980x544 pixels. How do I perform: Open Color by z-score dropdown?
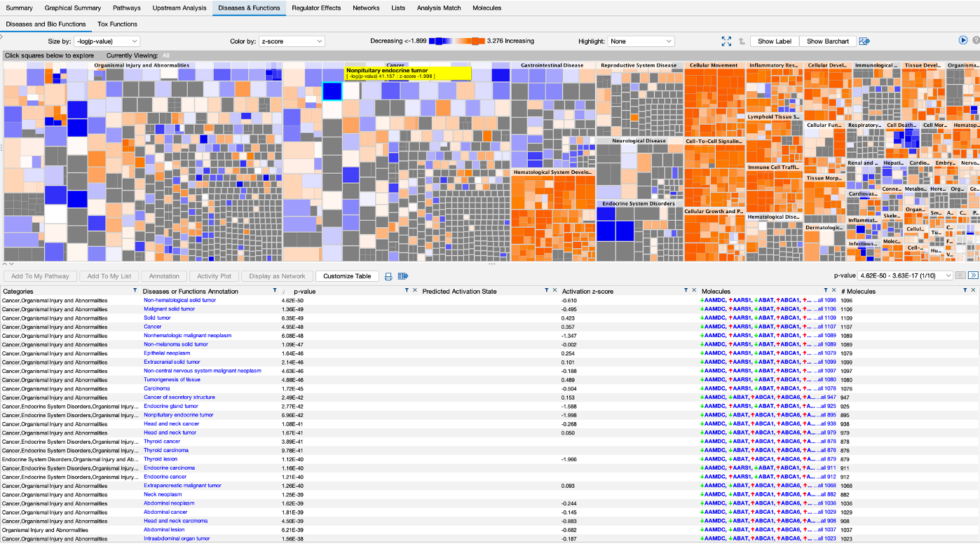pyautogui.click(x=292, y=41)
